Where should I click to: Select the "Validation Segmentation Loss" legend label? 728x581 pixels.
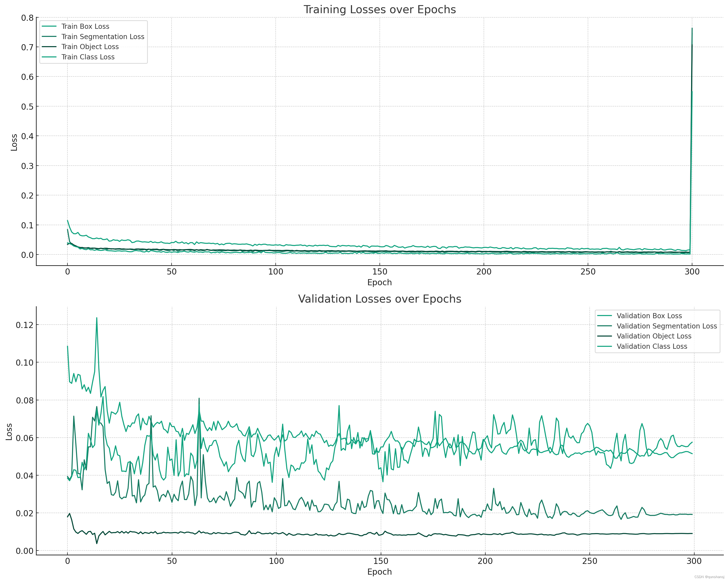pyautogui.click(x=667, y=326)
